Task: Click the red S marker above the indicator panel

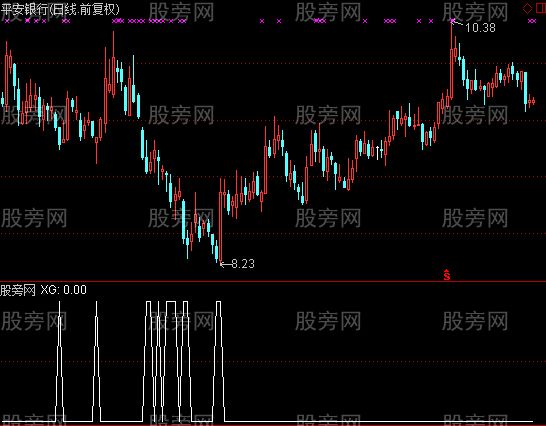Action: [x=447, y=275]
